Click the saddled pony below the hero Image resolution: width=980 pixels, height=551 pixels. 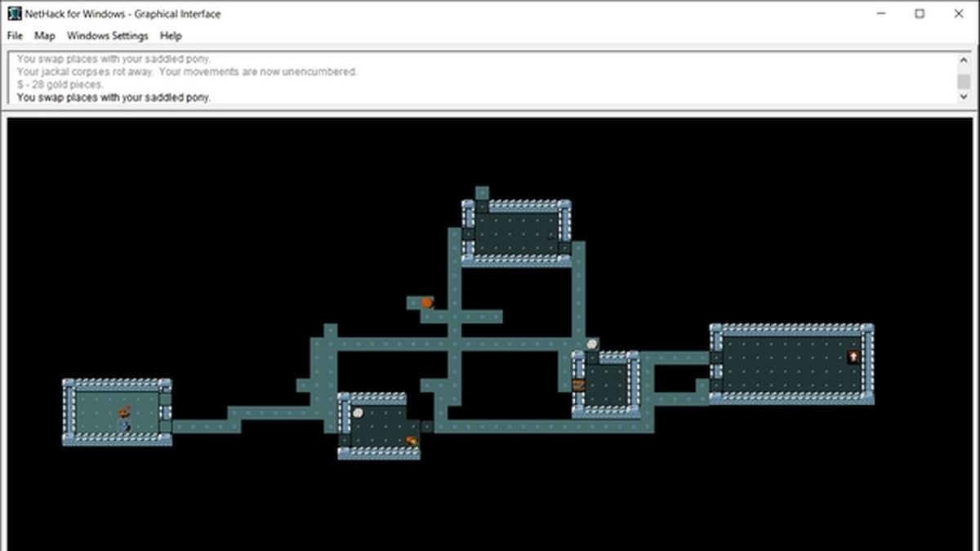pos(122,427)
